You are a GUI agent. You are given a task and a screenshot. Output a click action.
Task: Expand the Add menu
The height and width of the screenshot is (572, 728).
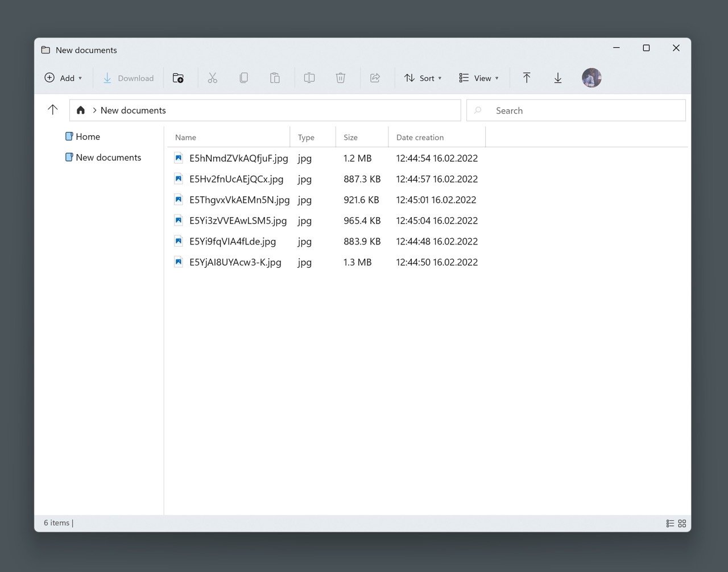tap(63, 78)
